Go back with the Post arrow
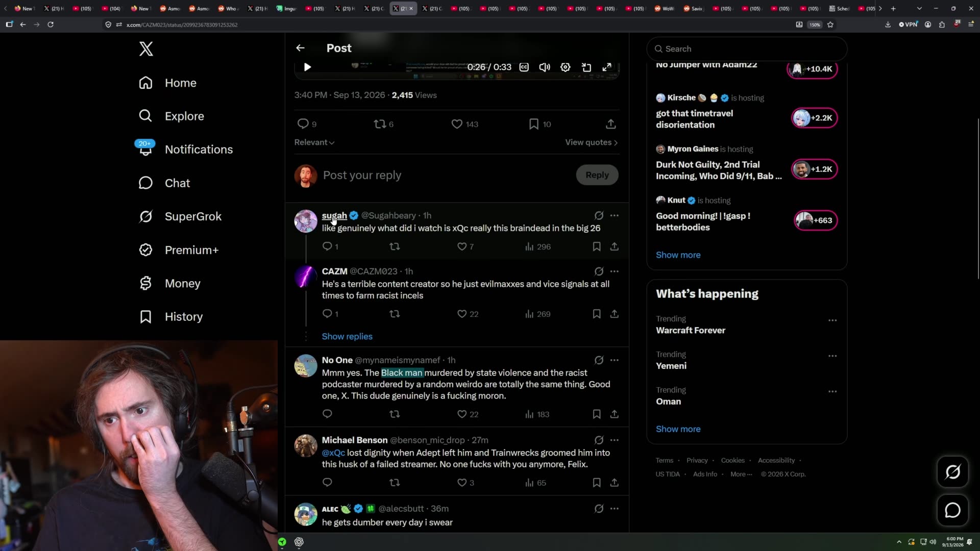 coord(300,48)
